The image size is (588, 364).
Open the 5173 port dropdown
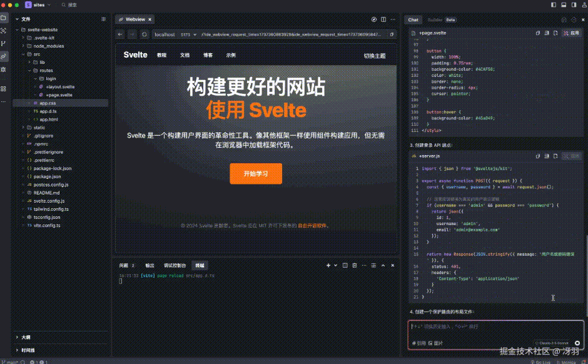coord(188,34)
